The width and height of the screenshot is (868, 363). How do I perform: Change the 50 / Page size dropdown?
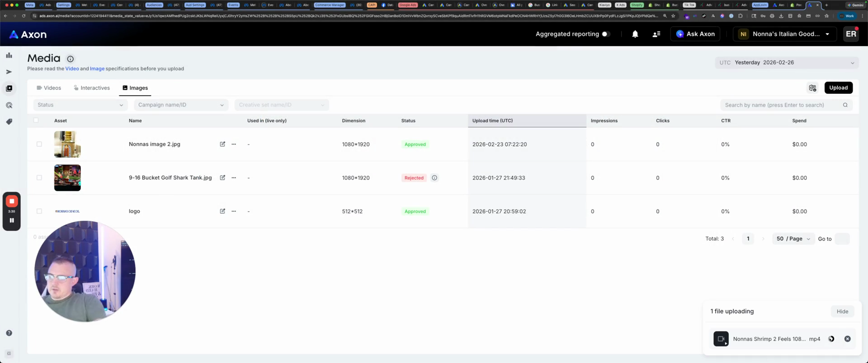coord(793,239)
